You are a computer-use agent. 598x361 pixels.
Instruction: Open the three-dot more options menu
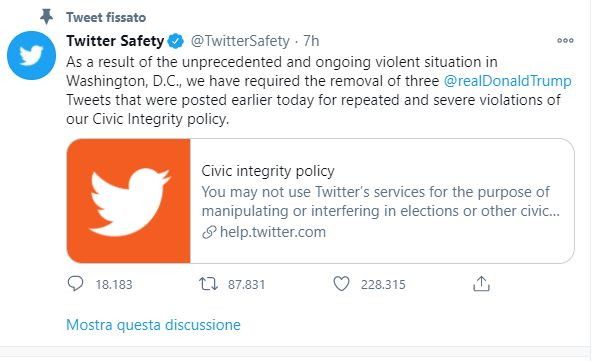pyautogui.click(x=565, y=40)
